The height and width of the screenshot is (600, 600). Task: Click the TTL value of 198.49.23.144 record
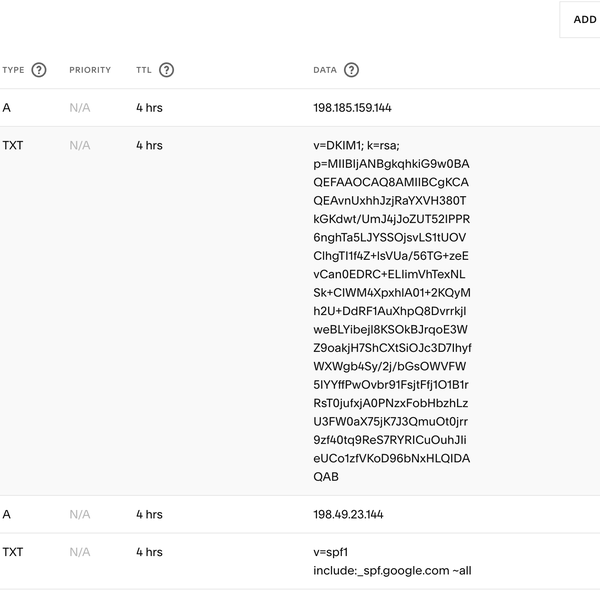coord(149,514)
